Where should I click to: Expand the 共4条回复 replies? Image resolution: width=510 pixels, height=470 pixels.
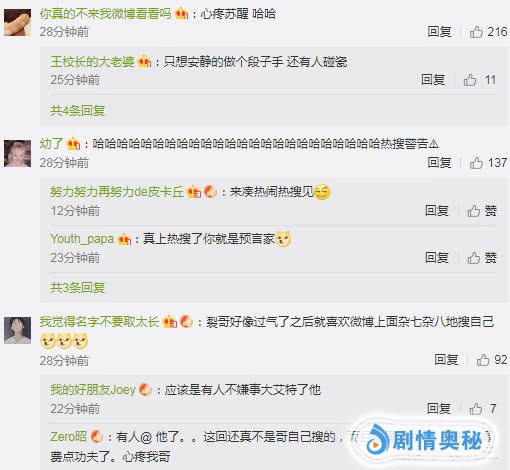click(77, 110)
